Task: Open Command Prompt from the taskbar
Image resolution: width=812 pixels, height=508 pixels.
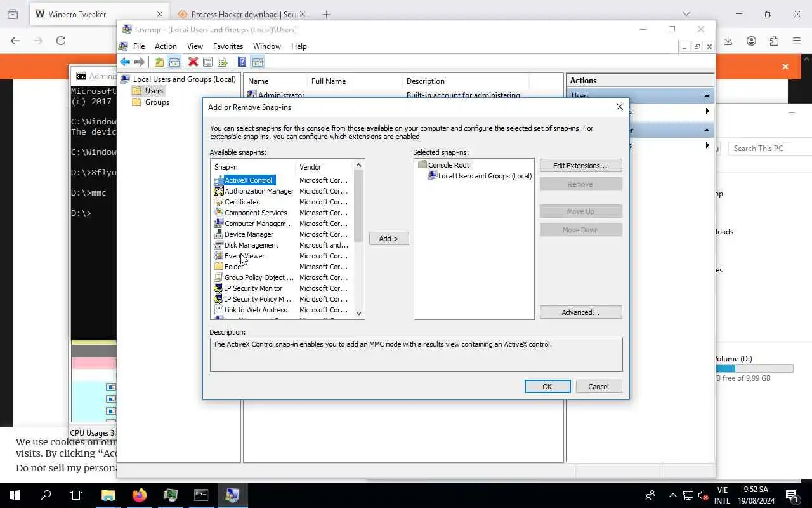Action: [201, 495]
